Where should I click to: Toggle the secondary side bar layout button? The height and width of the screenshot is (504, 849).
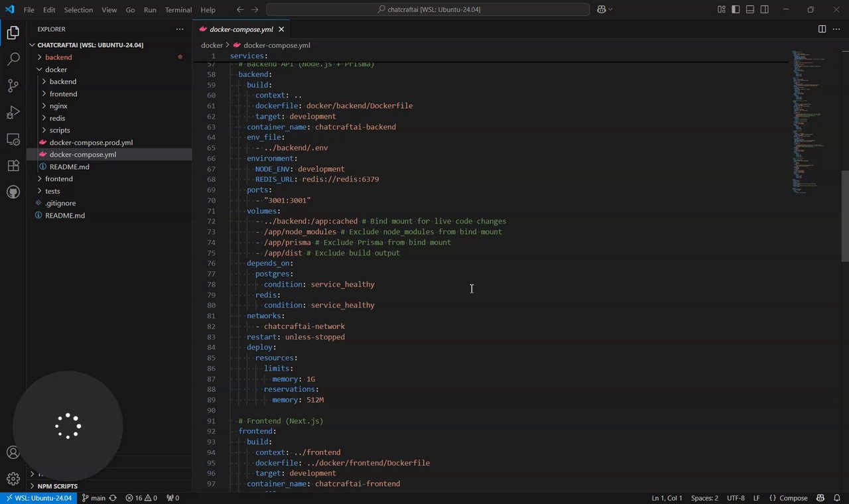click(765, 9)
